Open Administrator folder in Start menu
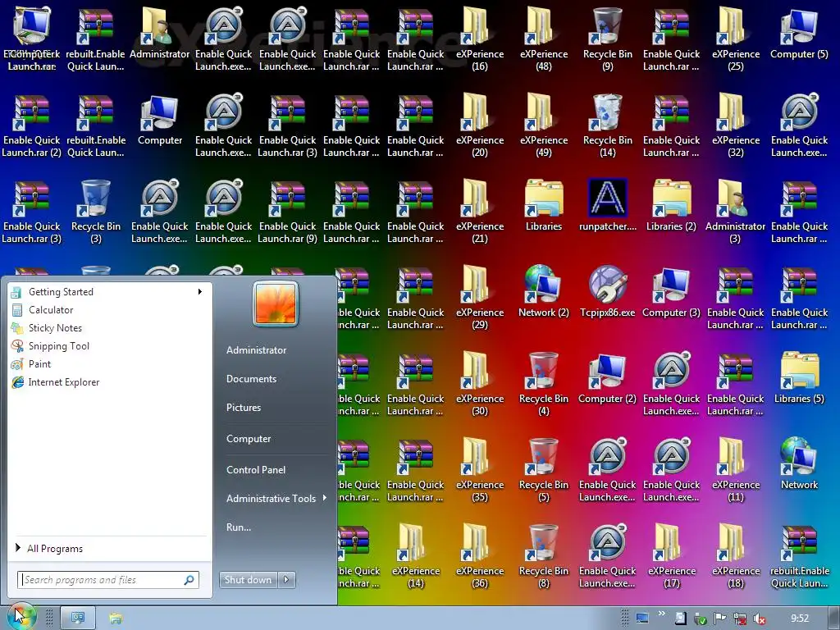This screenshot has width=840, height=630. (256, 349)
